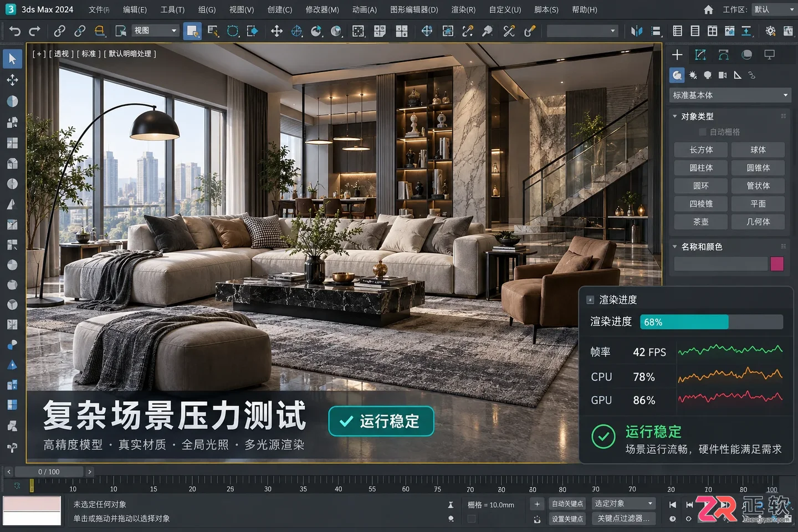Open the Create panel plus tab

click(677, 54)
